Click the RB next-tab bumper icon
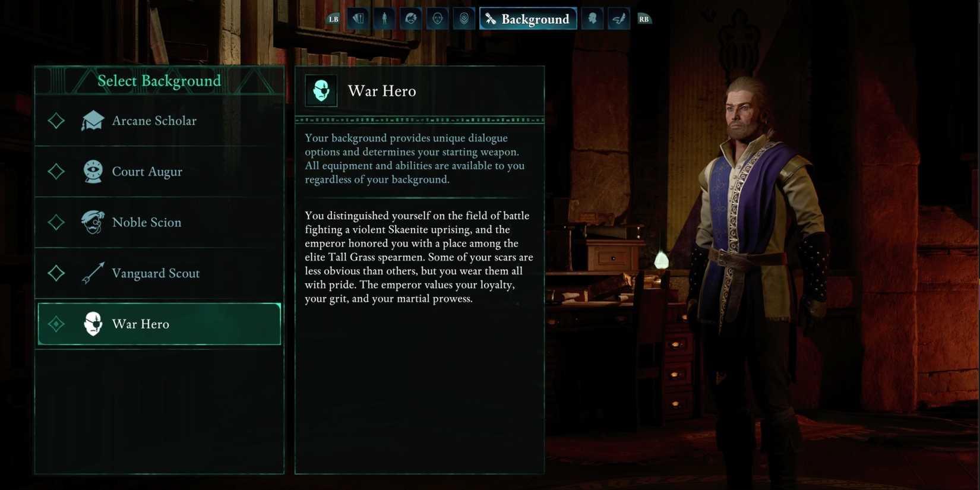This screenshot has height=490, width=980. pyautogui.click(x=644, y=19)
